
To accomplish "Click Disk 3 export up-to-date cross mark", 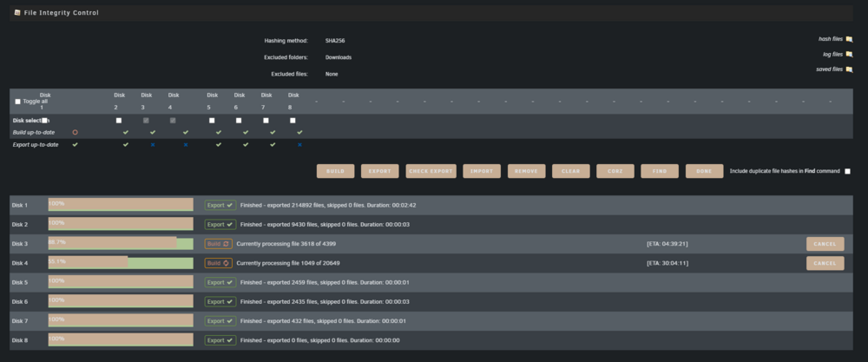I will tap(153, 144).
